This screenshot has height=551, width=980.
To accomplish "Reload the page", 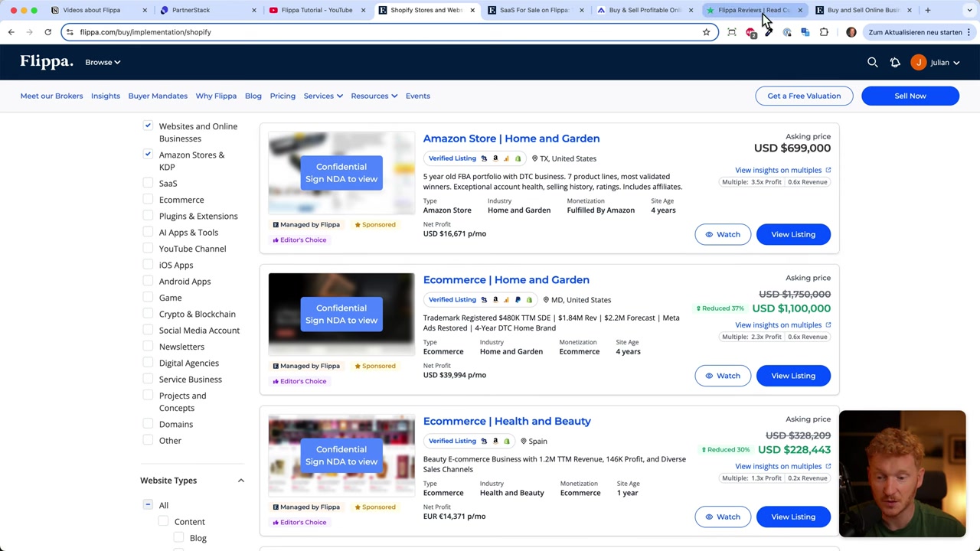I will (47, 32).
